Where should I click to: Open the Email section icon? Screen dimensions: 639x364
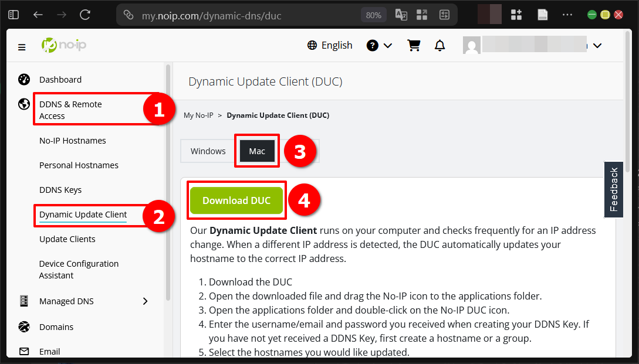[x=23, y=351]
